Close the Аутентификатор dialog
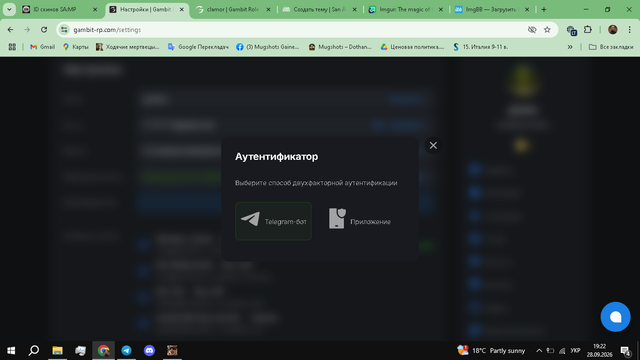This screenshot has width=640, height=360. point(433,145)
